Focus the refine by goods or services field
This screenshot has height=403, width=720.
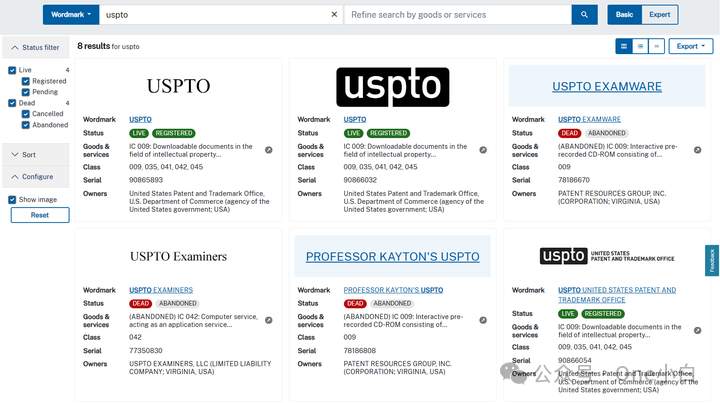coord(458,15)
